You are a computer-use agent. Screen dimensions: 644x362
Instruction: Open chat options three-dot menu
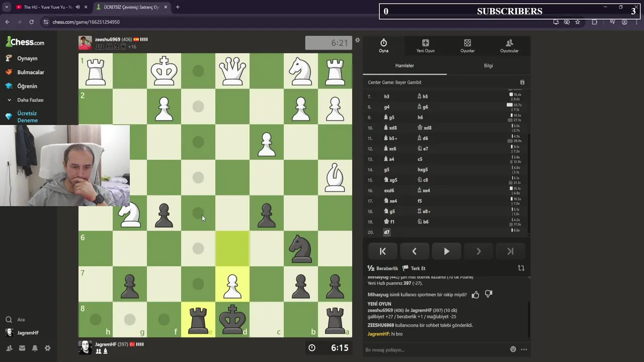point(524,349)
